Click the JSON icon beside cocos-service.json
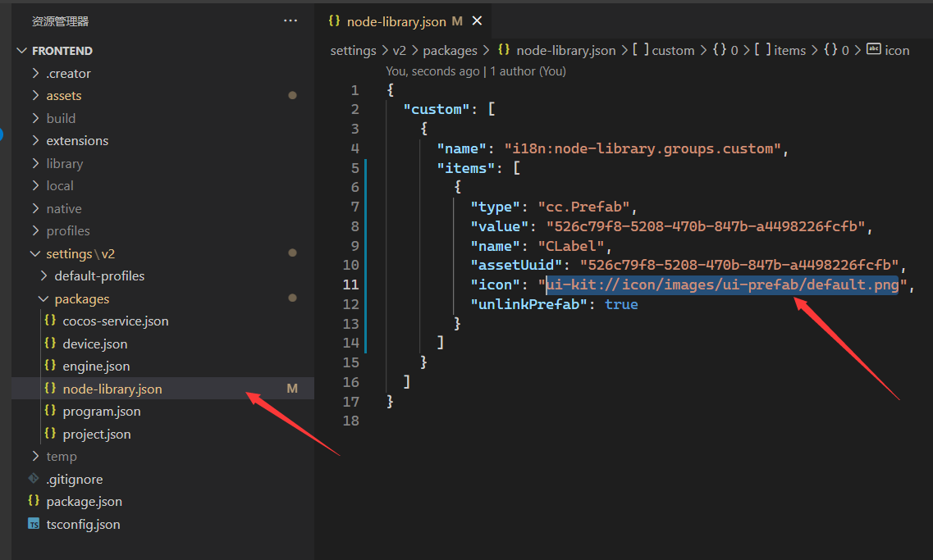Viewport: 933px width, 560px height. 50,321
